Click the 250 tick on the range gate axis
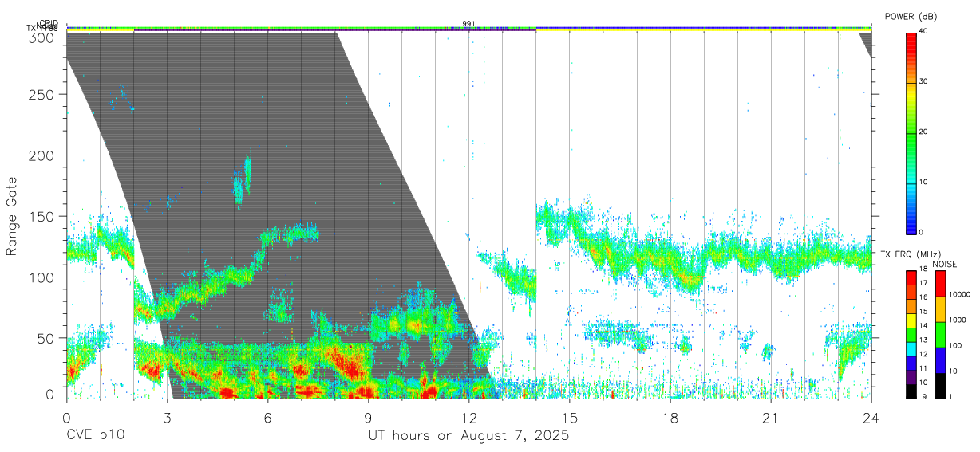 point(42,94)
